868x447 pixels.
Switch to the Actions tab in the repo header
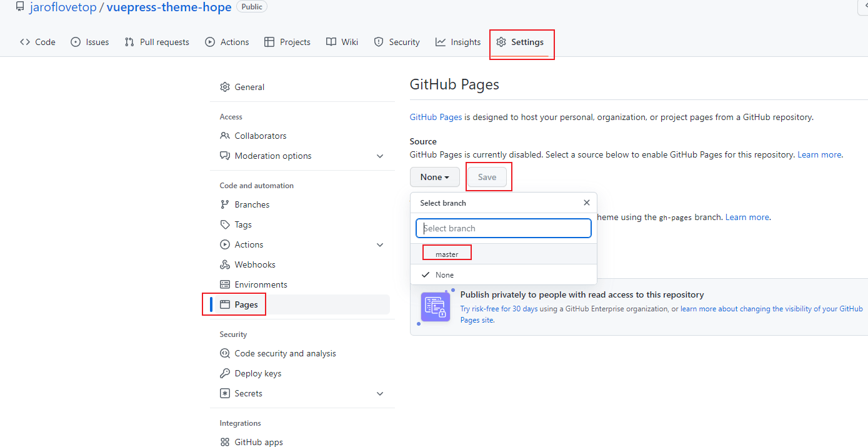pos(227,42)
